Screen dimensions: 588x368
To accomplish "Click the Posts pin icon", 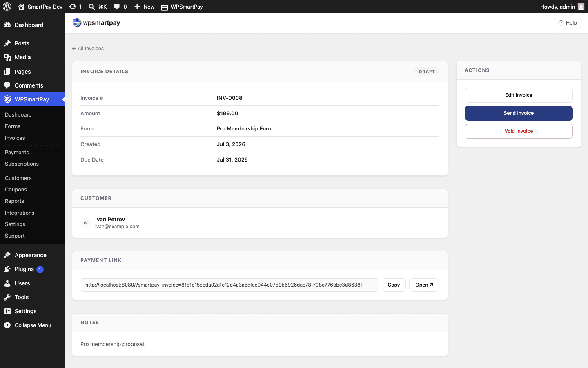I will pos(7,43).
